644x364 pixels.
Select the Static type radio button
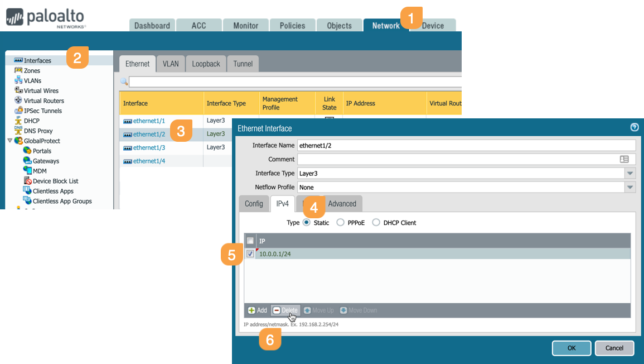tap(307, 223)
